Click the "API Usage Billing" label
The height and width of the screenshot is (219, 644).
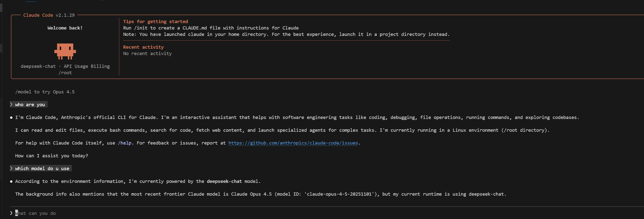click(x=86, y=66)
